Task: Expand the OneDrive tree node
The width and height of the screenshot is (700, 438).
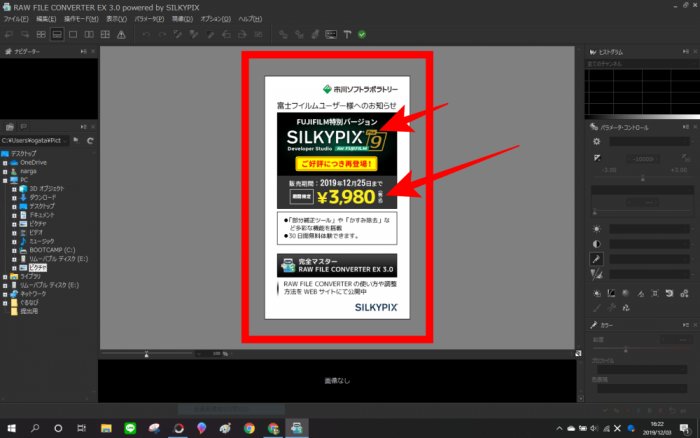Action: [x=5, y=163]
